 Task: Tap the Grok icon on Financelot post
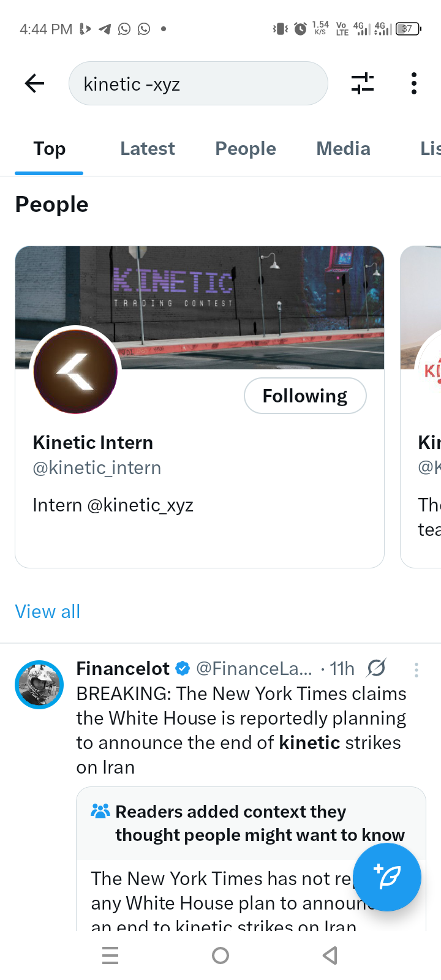(377, 668)
